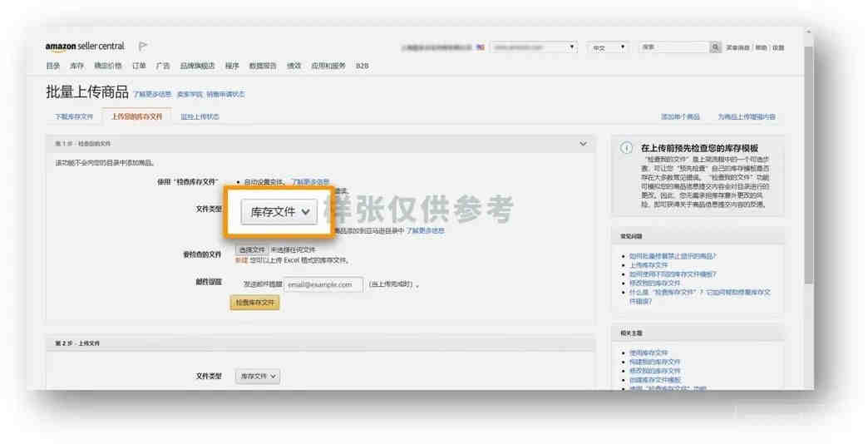Click the email@example.com input field
Screen dimensions: 868x444
coord(323,284)
